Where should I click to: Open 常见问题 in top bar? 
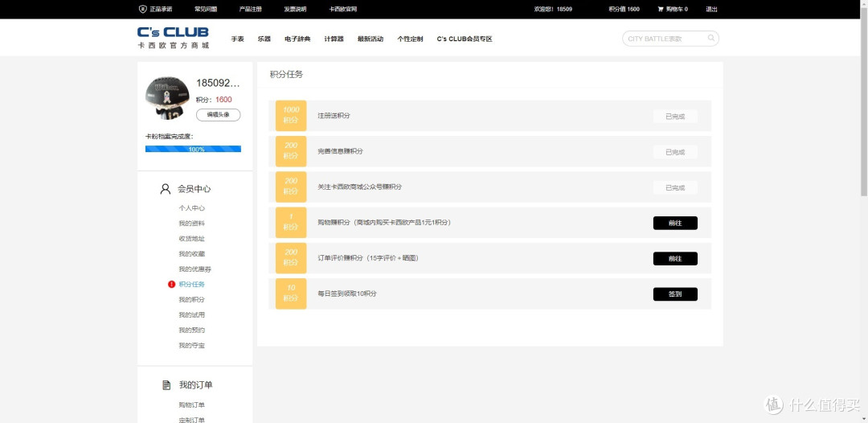point(206,10)
